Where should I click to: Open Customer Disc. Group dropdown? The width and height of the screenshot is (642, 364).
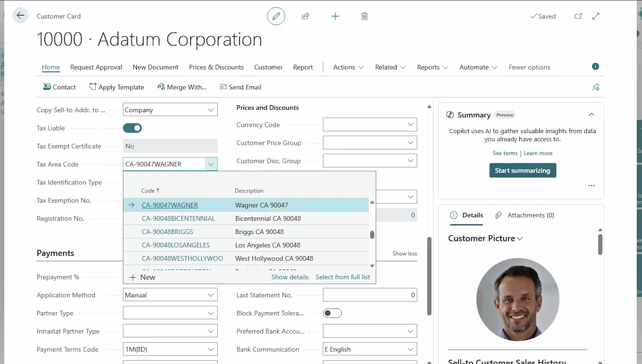click(410, 160)
